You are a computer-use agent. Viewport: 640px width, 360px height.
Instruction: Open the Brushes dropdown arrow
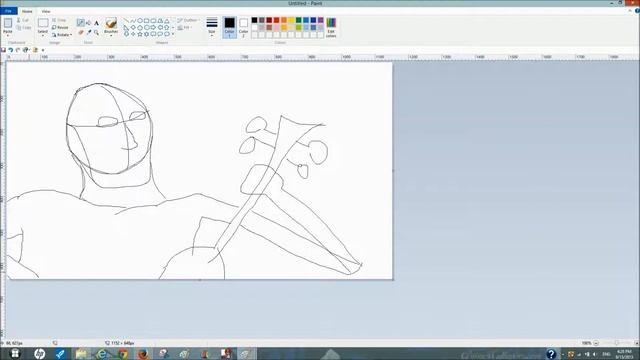(111, 36)
